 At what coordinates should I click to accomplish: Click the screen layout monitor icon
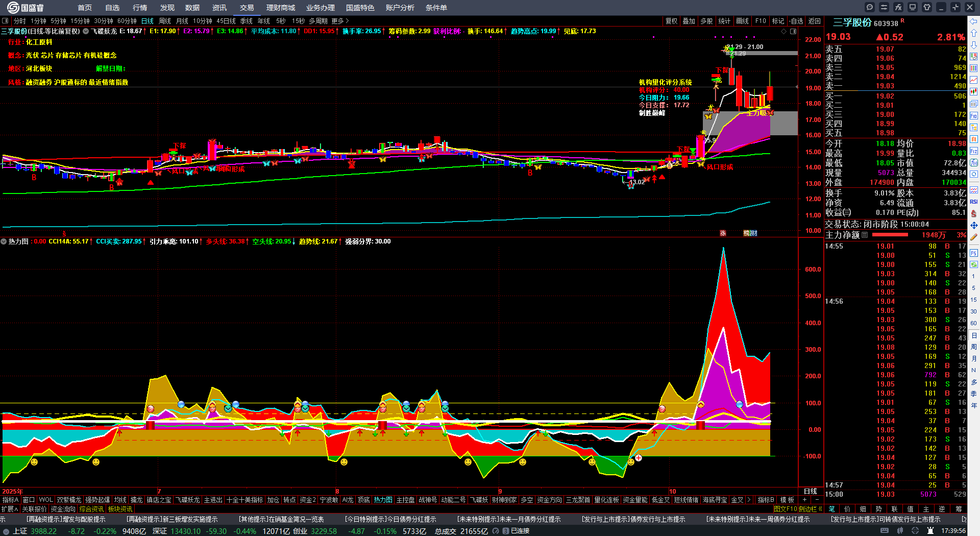[x=913, y=7]
